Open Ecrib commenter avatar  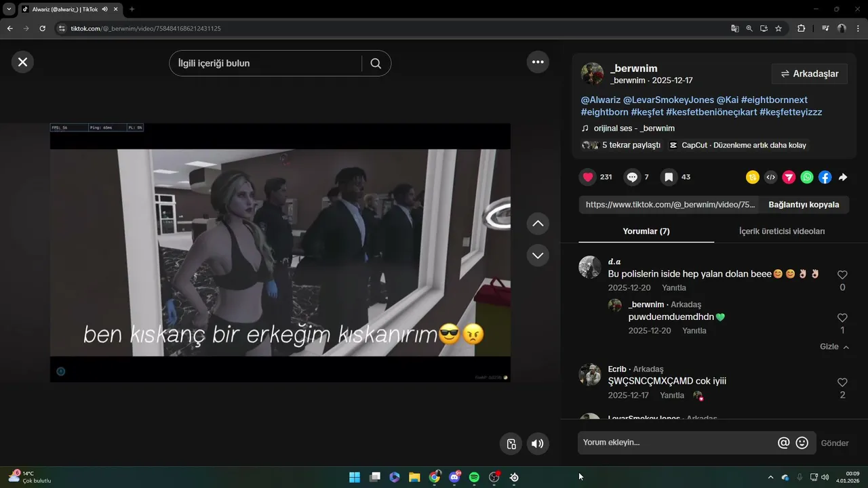tap(590, 375)
